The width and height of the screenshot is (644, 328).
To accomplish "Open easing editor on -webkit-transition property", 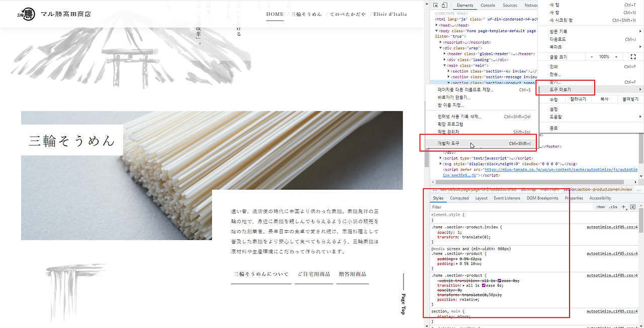I will (499, 281).
